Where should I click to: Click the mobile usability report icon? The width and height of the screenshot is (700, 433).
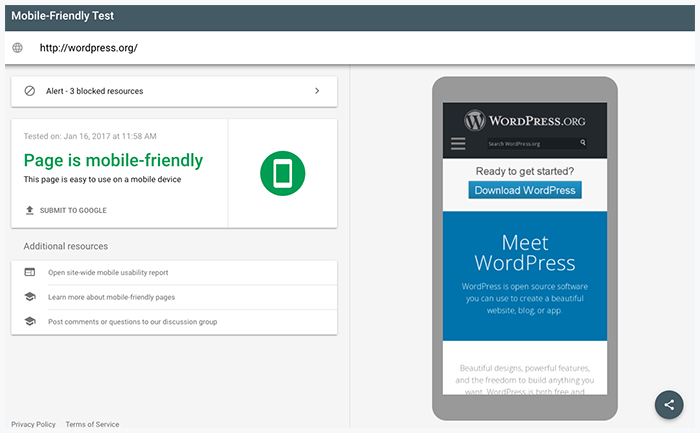pyautogui.click(x=30, y=272)
